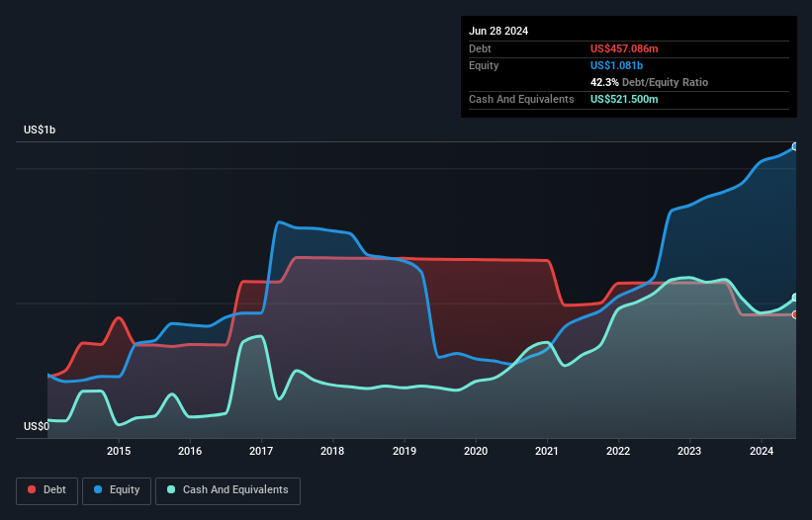Select the blue Equity endpoint marker
The height and width of the screenshot is (520, 812).
click(795, 147)
